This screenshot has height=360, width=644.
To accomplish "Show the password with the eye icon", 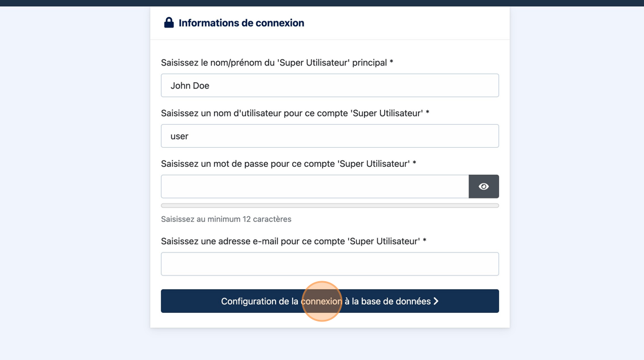I will click(484, 186).
